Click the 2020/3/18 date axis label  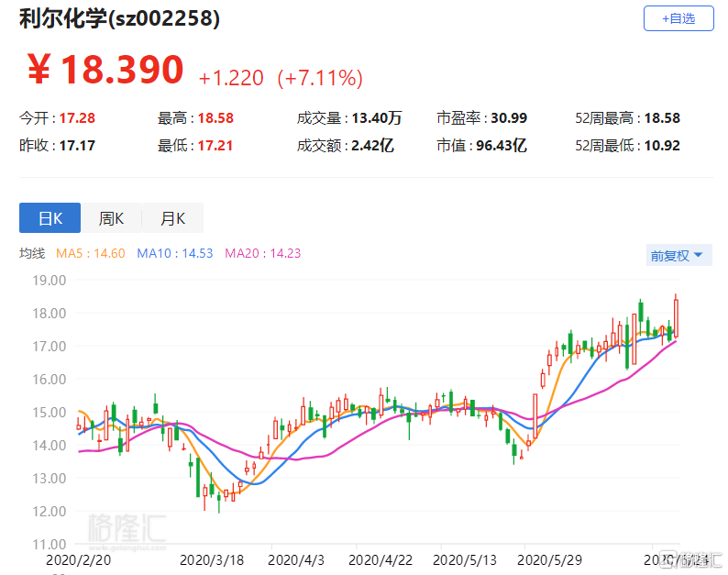(x=212, y=560)
